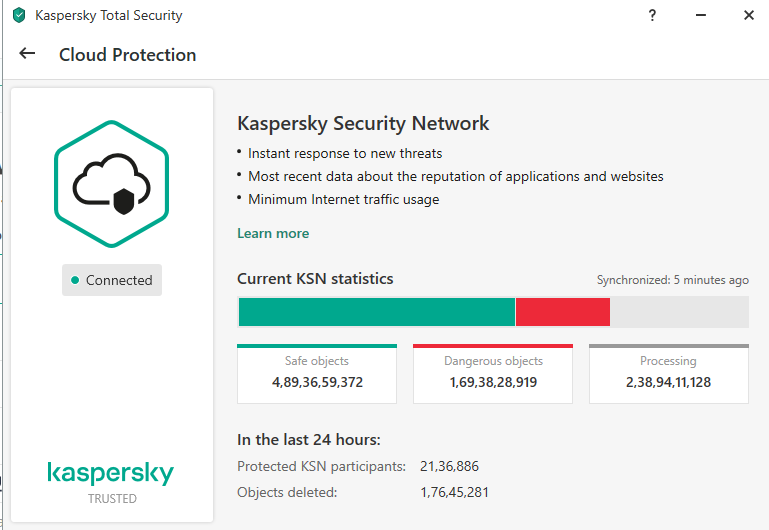This screenshot has height=530, width=769.
Task: Click the Kaspersky shield icon in title bar
Action: pos(18,15)
